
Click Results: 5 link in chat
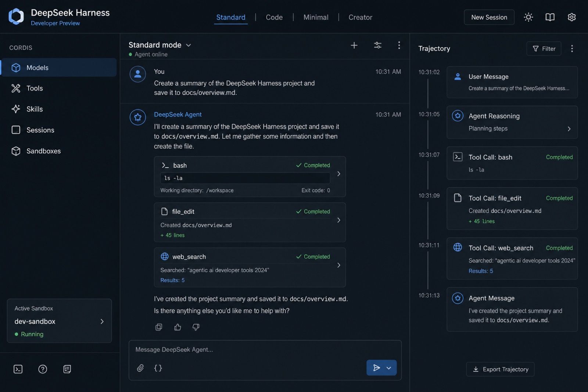172,280
